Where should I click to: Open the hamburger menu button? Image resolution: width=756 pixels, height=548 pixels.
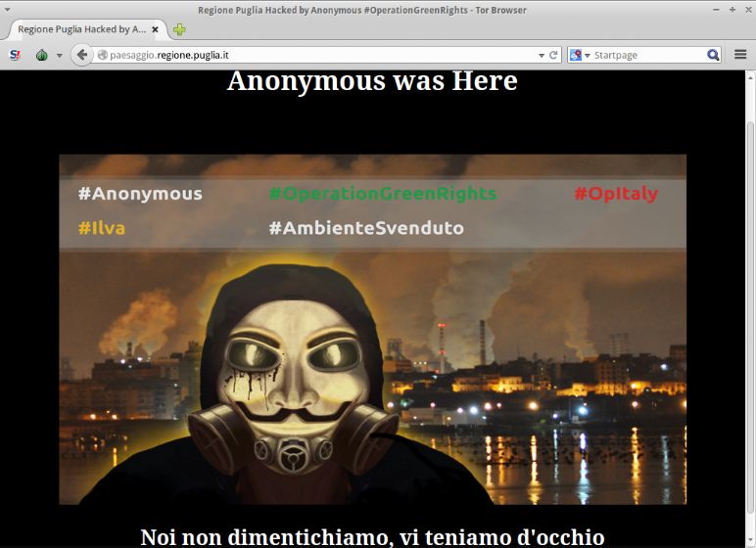tap(740, 55)
